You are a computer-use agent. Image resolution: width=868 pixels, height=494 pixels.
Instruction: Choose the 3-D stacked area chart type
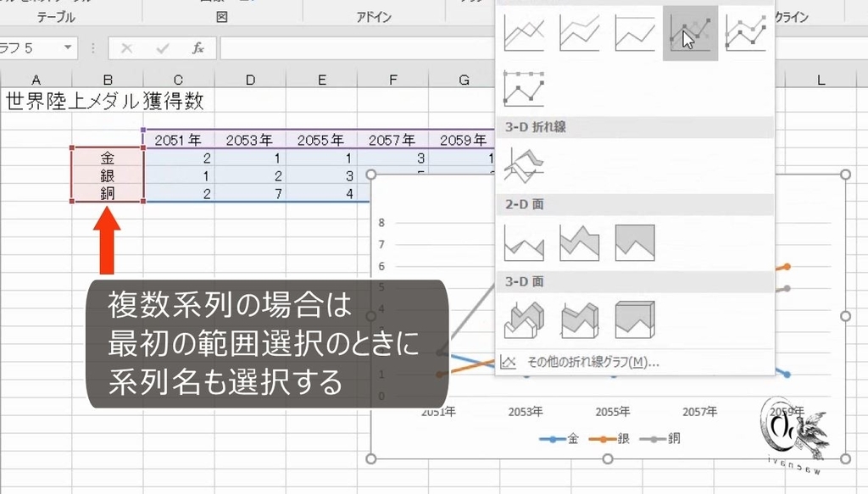click(x=579, y=318)
